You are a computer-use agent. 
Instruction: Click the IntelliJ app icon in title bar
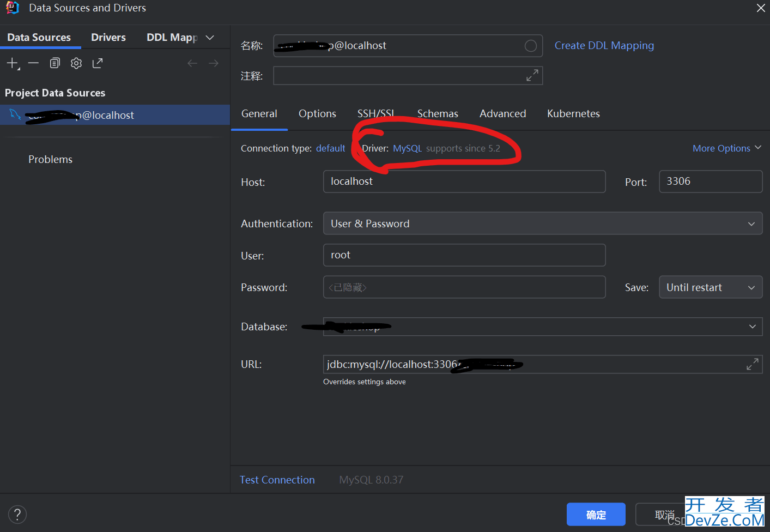(x=13, y=8)
